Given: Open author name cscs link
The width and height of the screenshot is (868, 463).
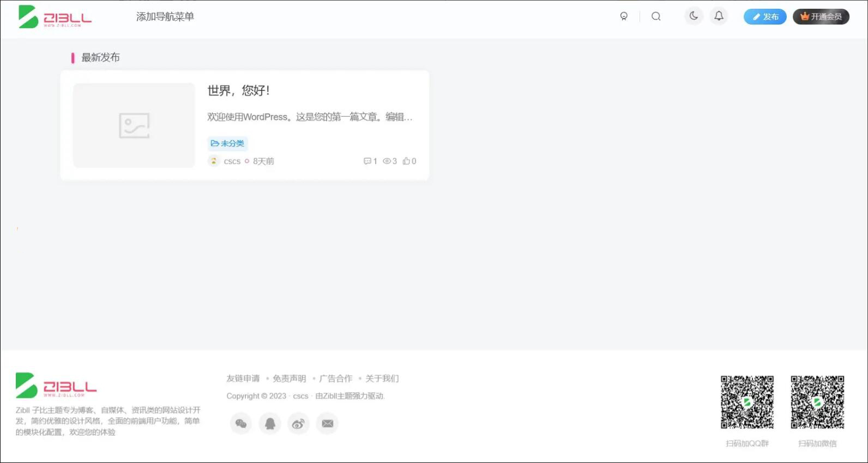Looking at the screenshot, I should coord(232,161).
